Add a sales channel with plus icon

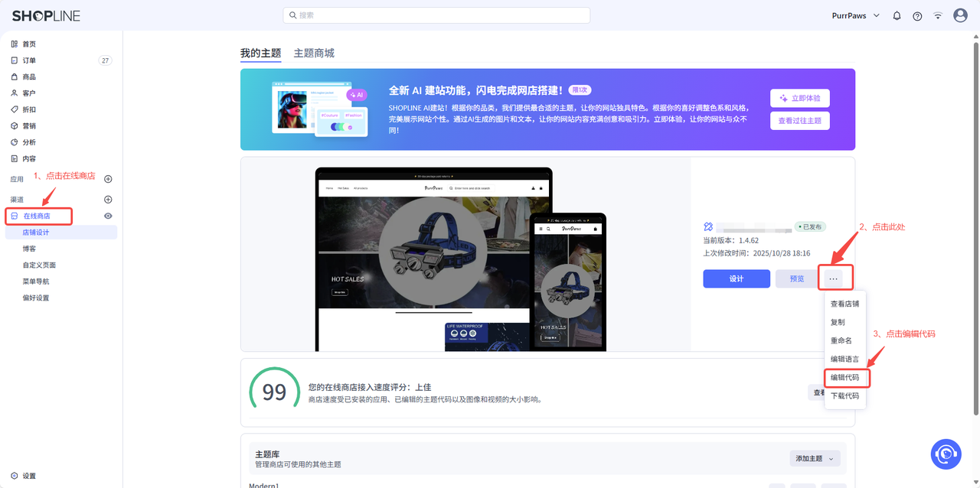click(x=108, y=200)
